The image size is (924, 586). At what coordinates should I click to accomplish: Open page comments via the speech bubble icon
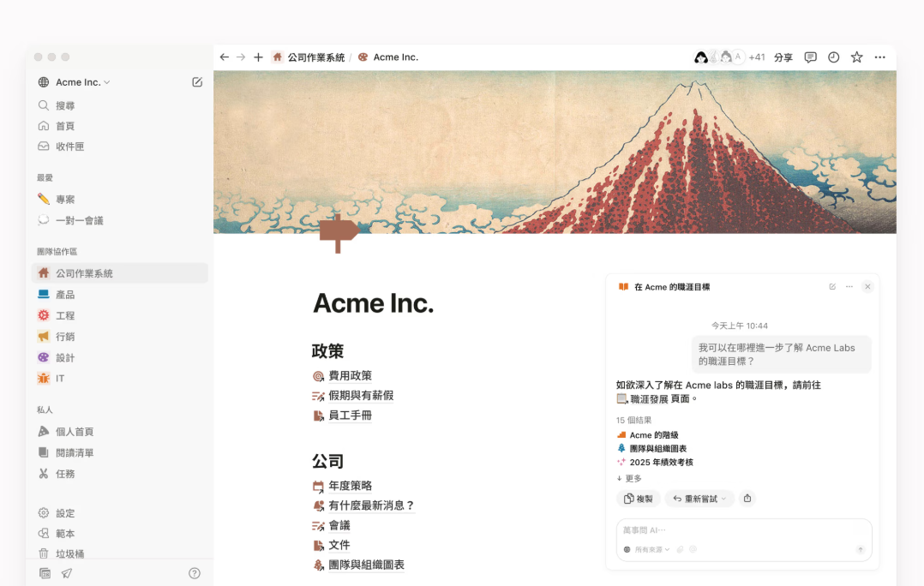point(810,57)
